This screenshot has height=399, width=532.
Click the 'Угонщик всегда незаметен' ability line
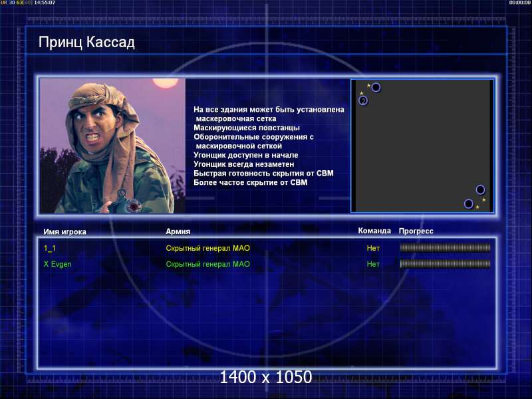click(x=243, y=164)
